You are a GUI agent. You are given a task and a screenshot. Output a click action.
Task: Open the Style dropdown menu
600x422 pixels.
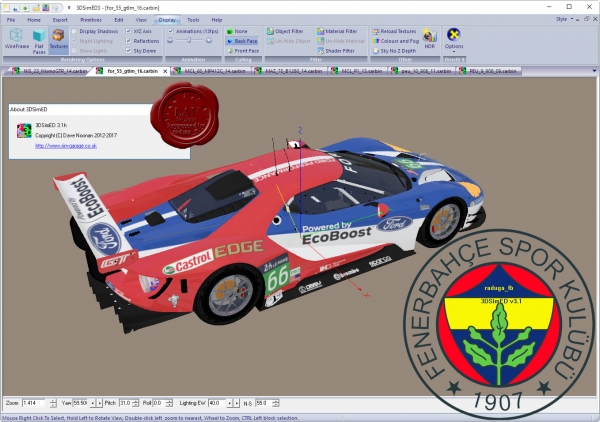click(564, 19)
